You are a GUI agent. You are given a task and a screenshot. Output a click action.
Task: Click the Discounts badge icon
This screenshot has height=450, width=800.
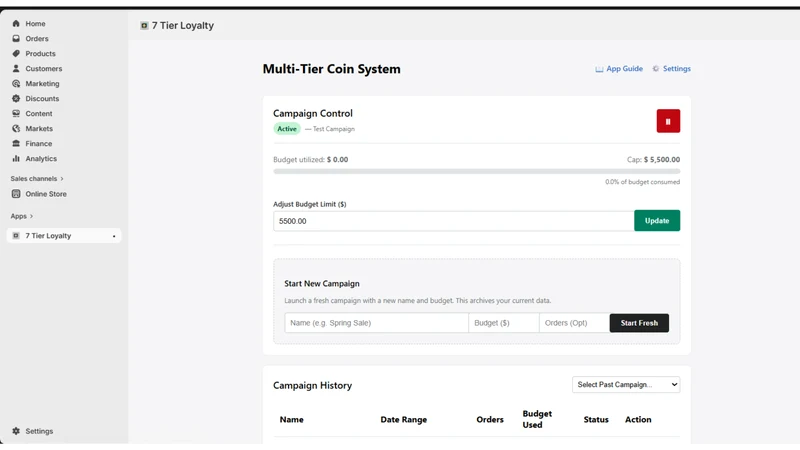16,98
